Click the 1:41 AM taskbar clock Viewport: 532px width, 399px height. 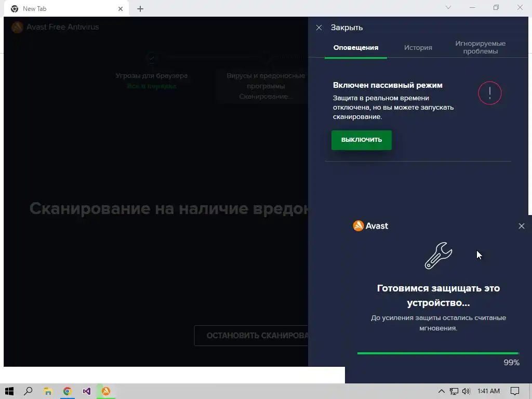tap(488, 391)
